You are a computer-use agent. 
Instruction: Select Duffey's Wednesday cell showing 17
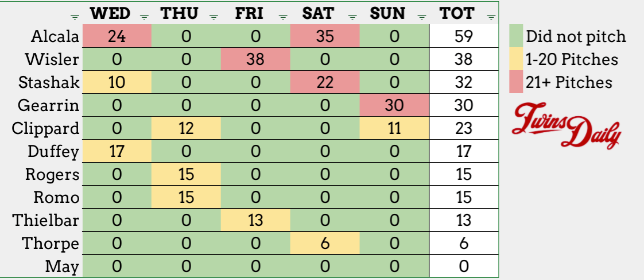coord(117,151)
